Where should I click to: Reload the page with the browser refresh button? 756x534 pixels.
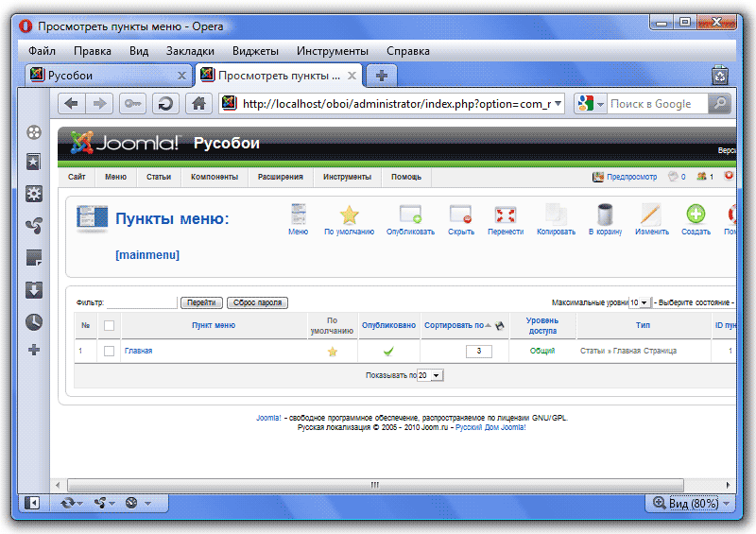(x=165, y=104)
